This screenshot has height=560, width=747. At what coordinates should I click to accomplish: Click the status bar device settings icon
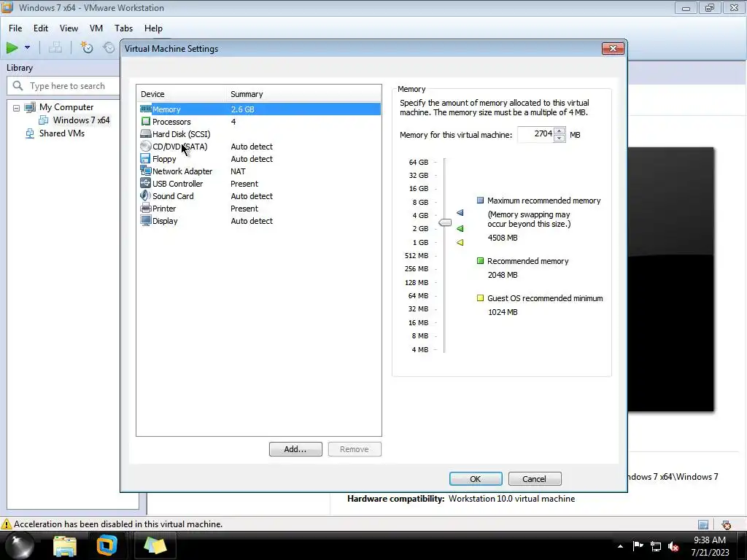(x=726, y=524)
